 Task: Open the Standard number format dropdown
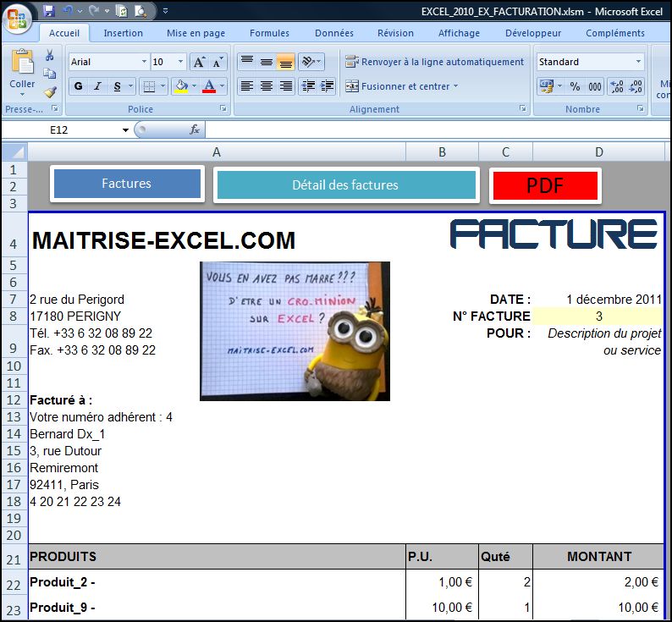[639, 62]
